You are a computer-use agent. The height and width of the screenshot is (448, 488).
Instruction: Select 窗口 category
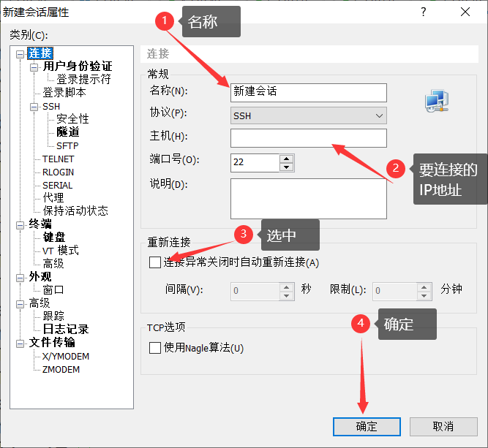pyautogui.click(x=53, y=289)
